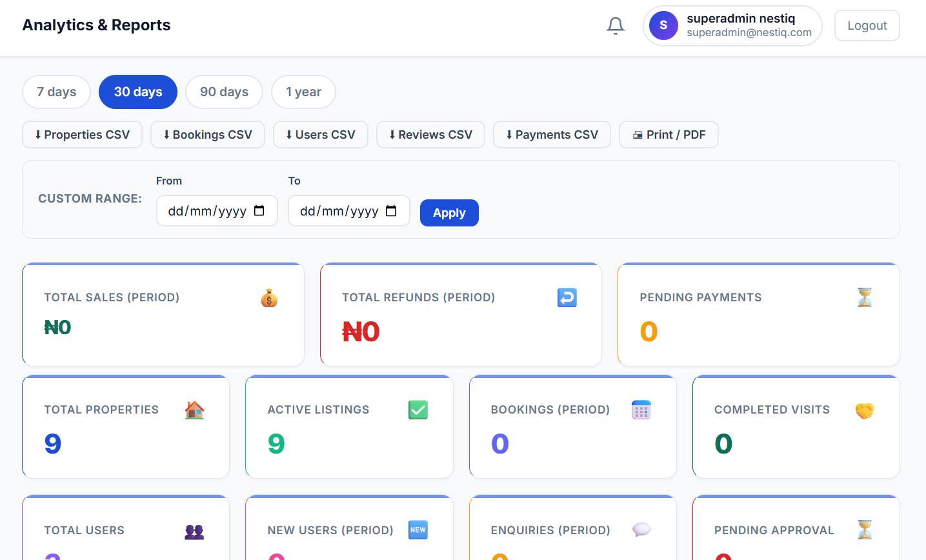The height and width of the screenshot is (560, 926).
Task: Click the superadmin avatar circle
Action: click(x=663, y=26)
